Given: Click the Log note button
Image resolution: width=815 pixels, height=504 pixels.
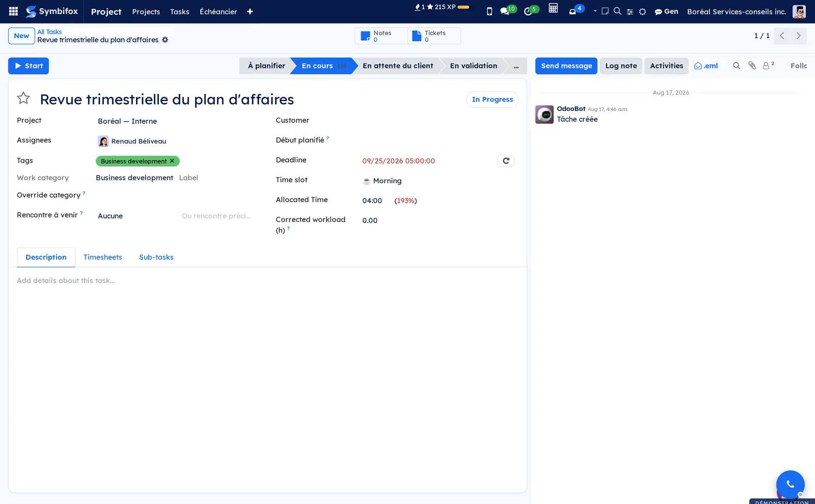Looking at the screenshot, I should pyautogui.click(x=621, y=66).
